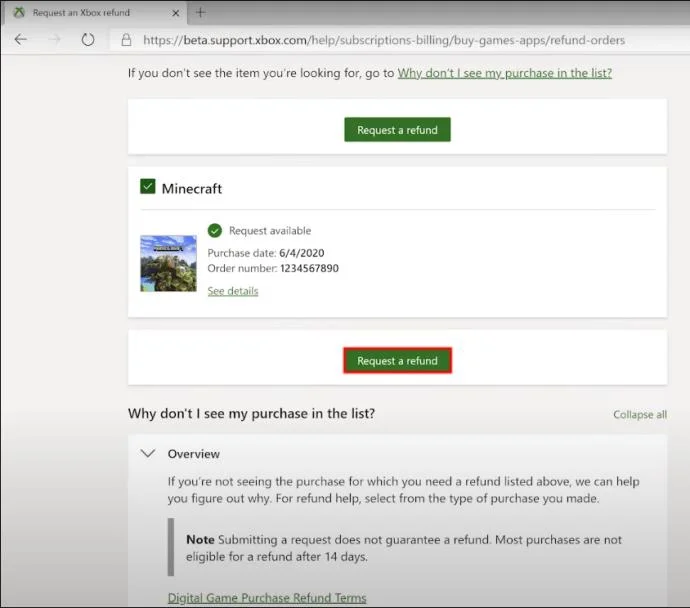Image resolution: width=690 pixels, height=608 pixels.
Task: Click the red-outlined Request a refund button
Action: (397, 361)
